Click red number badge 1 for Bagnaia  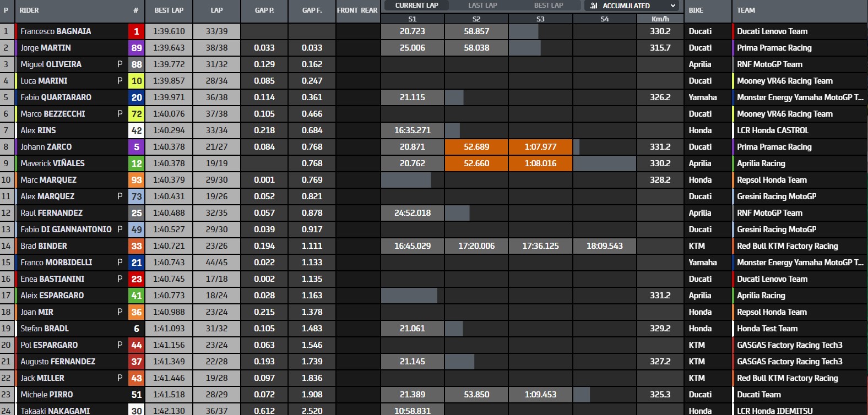[137, 31]
